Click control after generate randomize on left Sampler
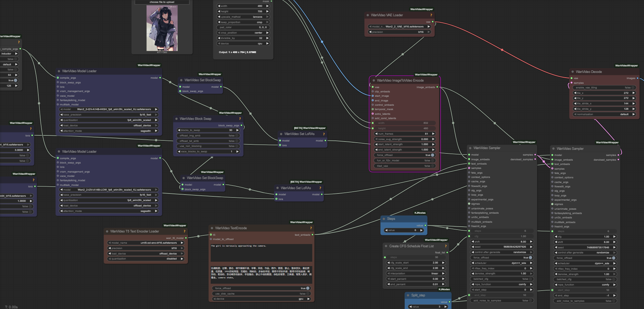The image size is (644, 309). (502, 252)
